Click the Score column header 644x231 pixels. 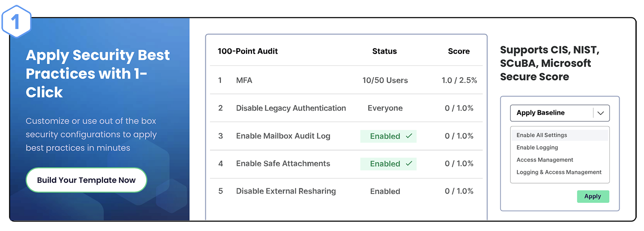(x=459, y=51)
